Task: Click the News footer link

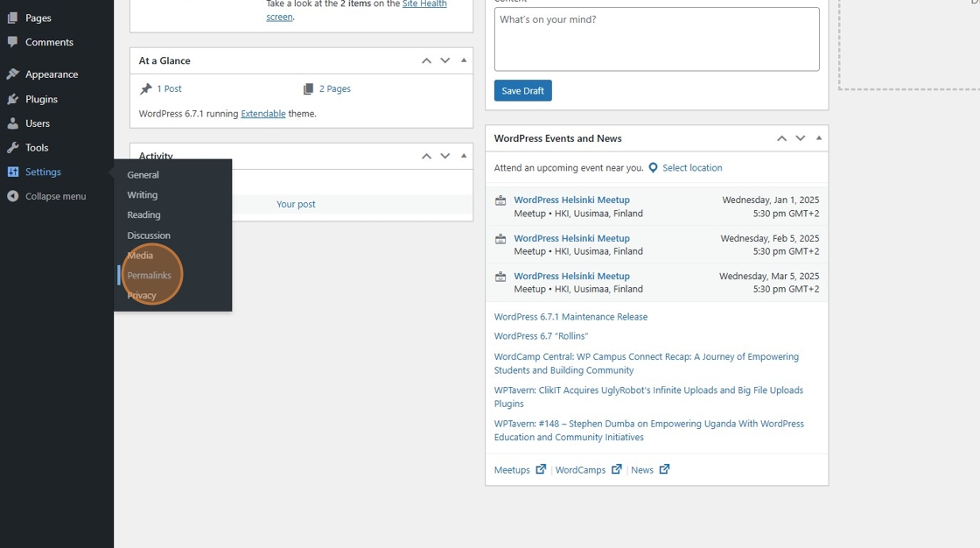Action: [x=642, y=470]
